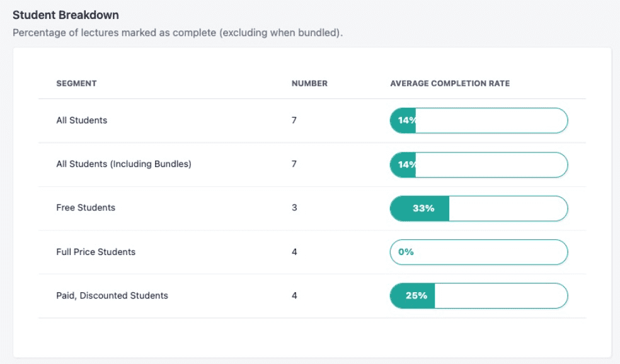The image size is (620, 364).
Task: Click the All Students completion progress bar
Action: pos(479,120)
